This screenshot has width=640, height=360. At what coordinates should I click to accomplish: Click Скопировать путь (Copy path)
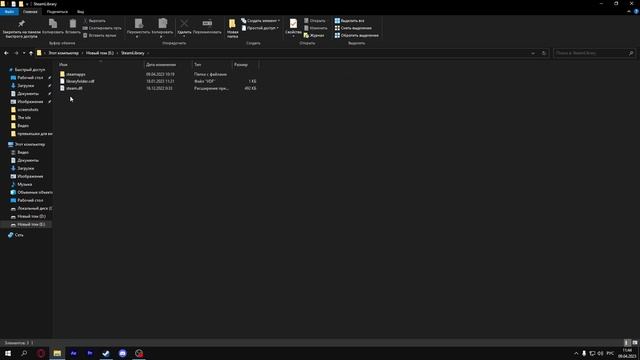102,28
